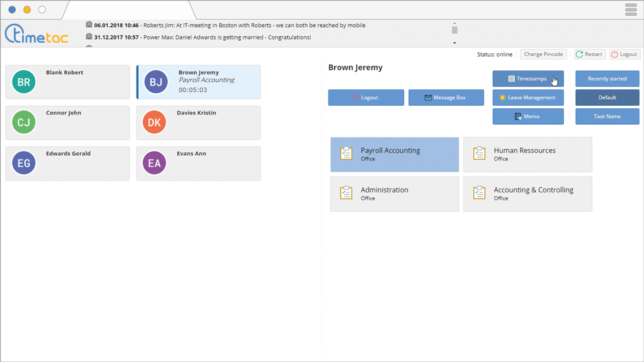The height and width of the screenshot is (362, 644).
Task: Open the Memo button
Action: 528,117
